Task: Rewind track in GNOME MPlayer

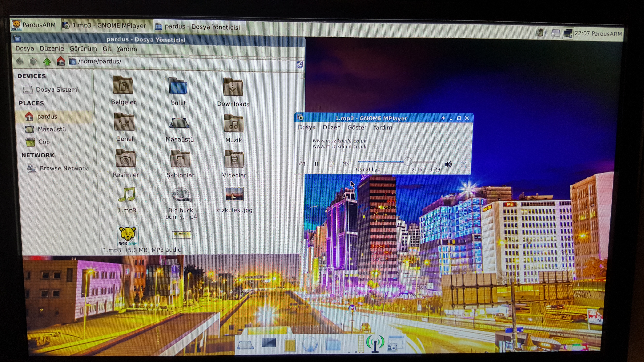Action: click(302, 164)
